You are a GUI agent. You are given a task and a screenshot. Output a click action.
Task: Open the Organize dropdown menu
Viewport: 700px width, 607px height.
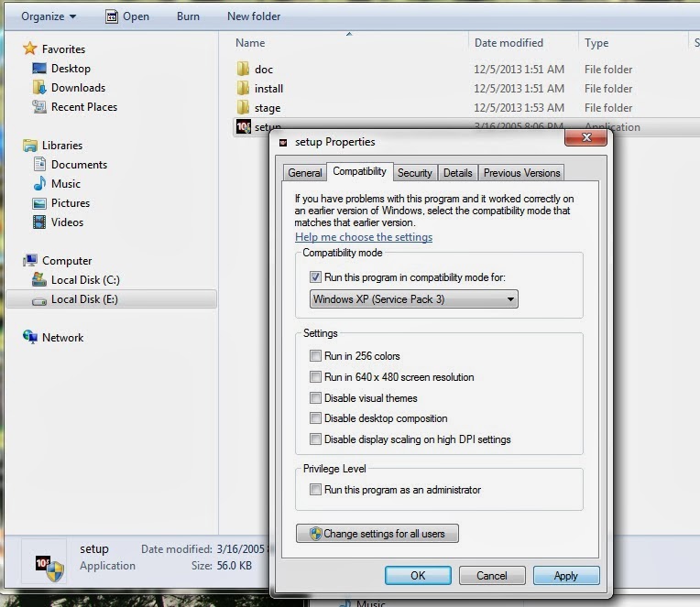49,16
